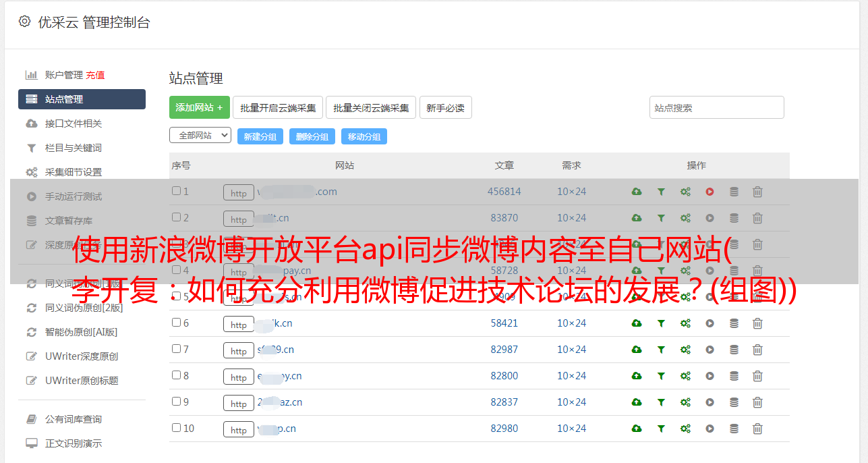
Task: Click the 新建分组 button
Action: 260,136
